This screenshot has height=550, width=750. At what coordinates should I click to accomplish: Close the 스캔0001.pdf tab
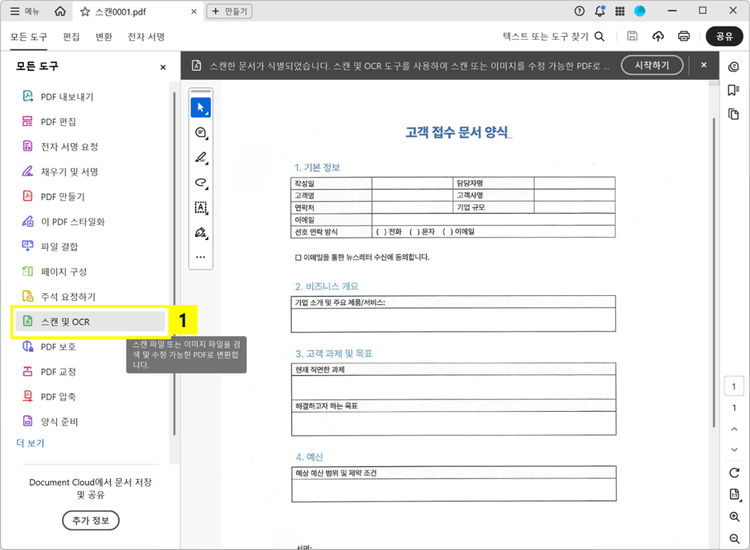pos(194,11)
